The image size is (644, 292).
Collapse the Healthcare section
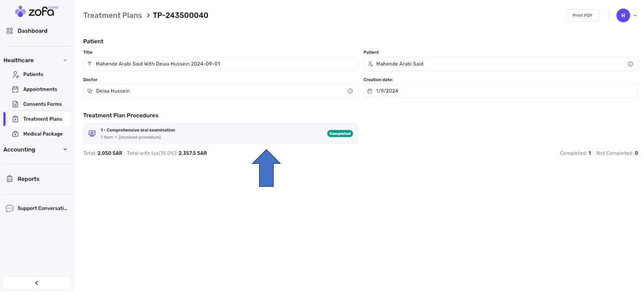(x=65, y=61)
